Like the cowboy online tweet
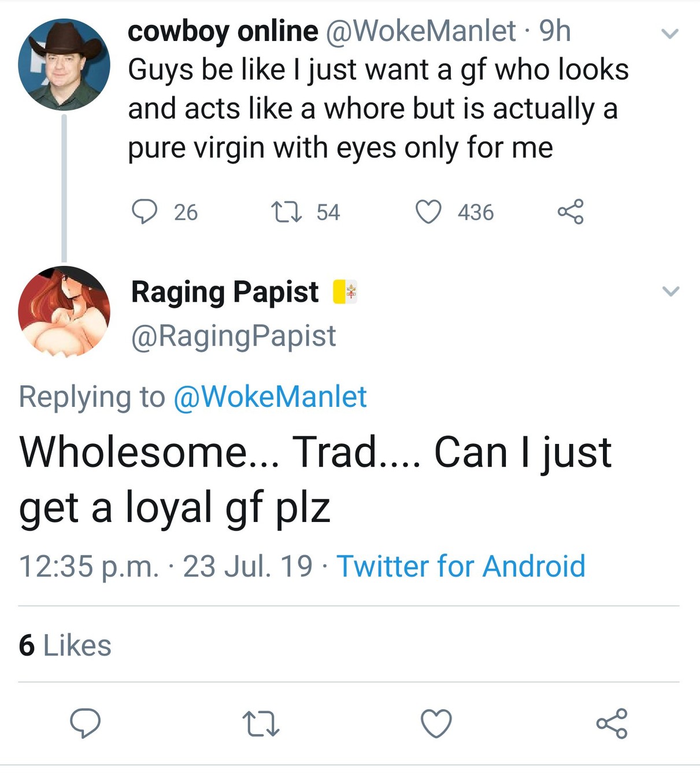Viewport: 700px width, 782px height. 428,212
